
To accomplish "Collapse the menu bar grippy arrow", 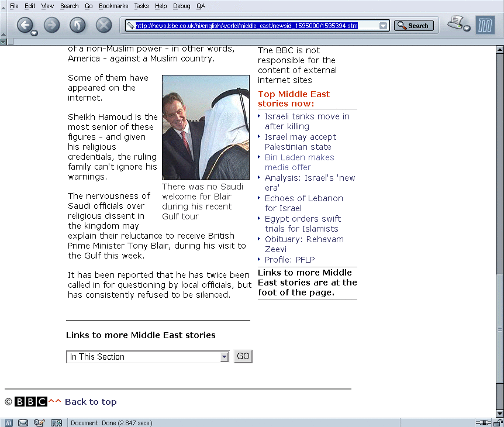I will point(3,7).
